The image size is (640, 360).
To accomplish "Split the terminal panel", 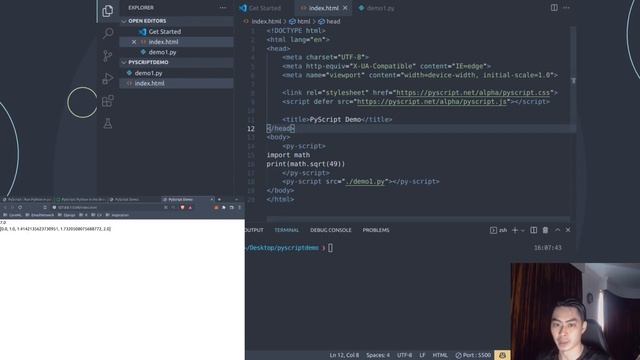I will [x=533, y=230].
